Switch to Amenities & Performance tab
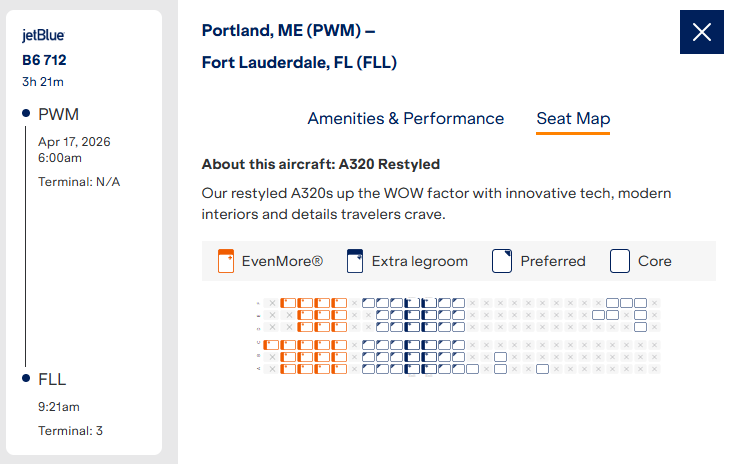734x464 pixels. 405,118
